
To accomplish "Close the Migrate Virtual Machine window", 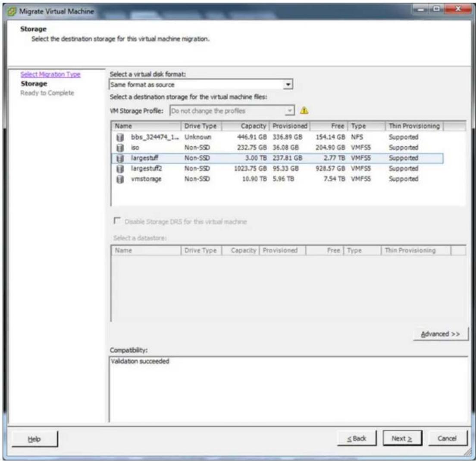I will tap(458, 9).
